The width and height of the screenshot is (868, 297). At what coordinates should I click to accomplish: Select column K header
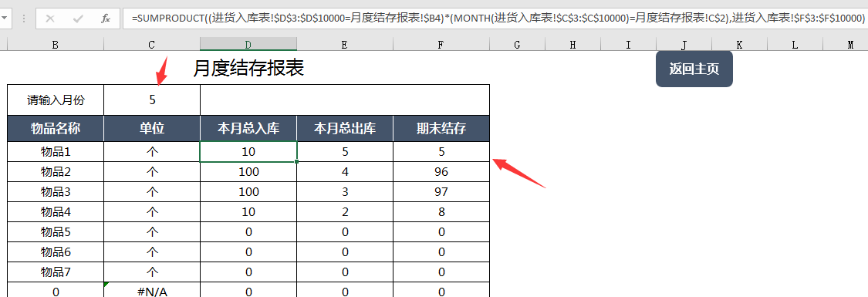[740, 45]
